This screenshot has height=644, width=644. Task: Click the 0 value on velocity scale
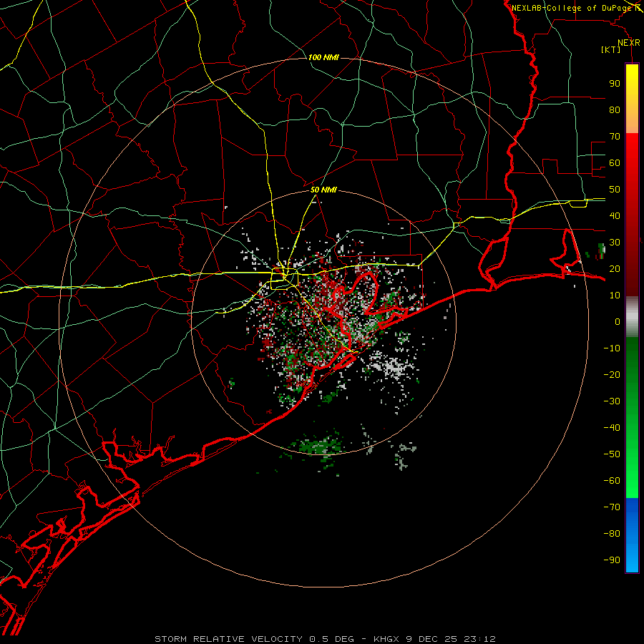[618, 321]
